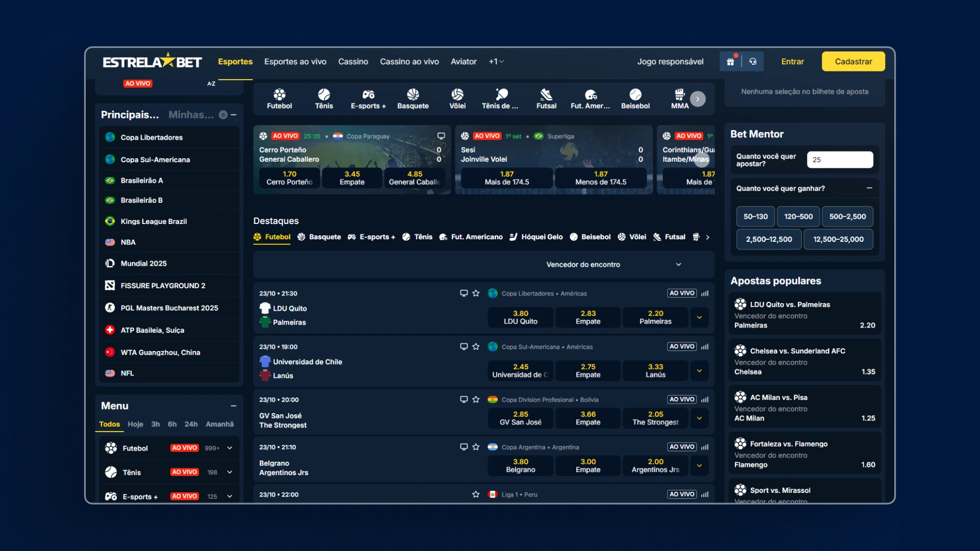This screenshot has height=551, width=980.
Task: Open the gift promotions icon
Action: point(730,62)
